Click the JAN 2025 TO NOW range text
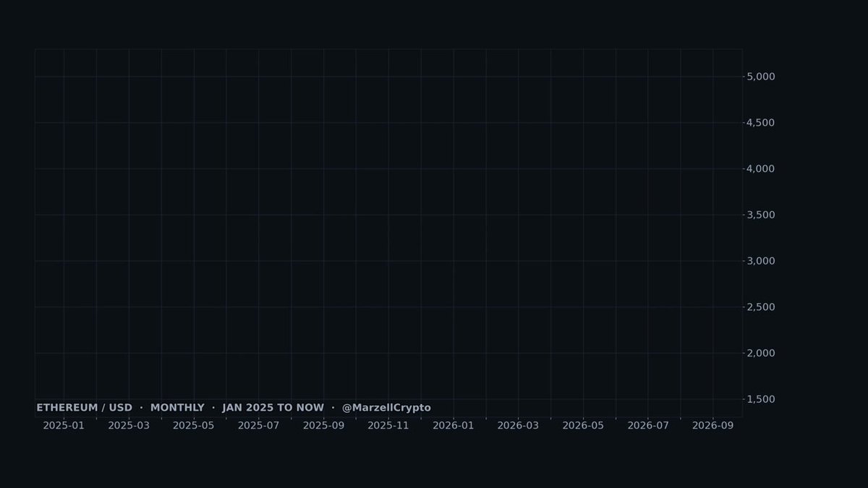The width and height of the screenshot is (868, 488). tap(273, 408)
